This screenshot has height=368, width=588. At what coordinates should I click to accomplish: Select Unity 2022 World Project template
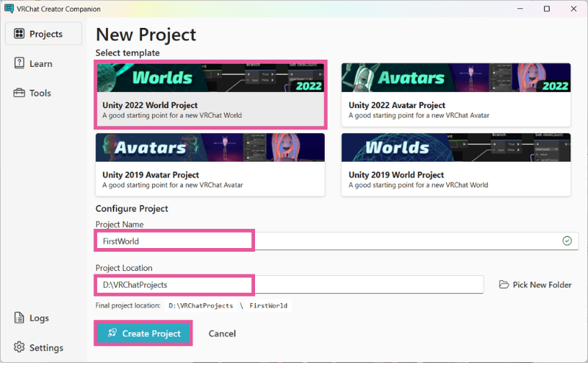[x=210, y=95]
